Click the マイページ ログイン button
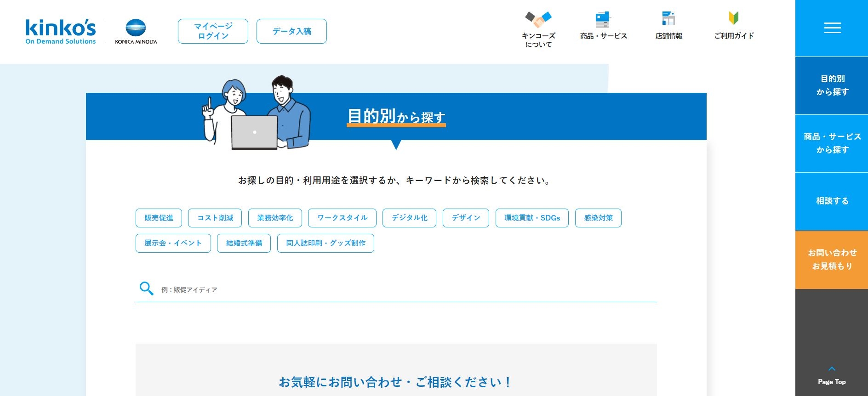This screenshot has width=868, height=396. (x=213, y=31)
